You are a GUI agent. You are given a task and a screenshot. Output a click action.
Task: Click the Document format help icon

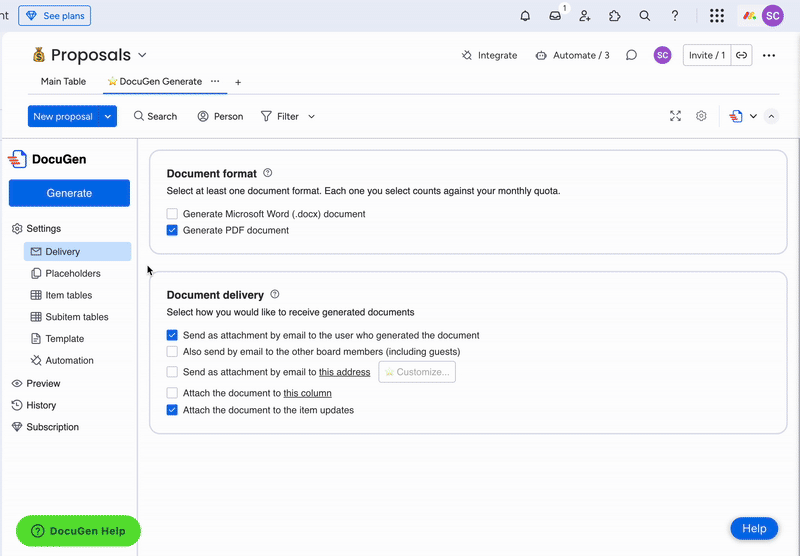tap(267, 173)
